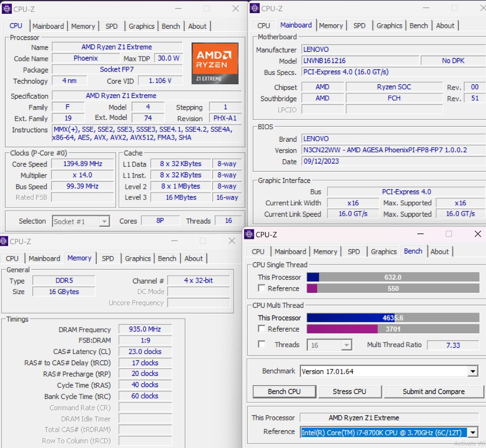Open the Socket #1 selection dropdown

click(x=104, y=222)
